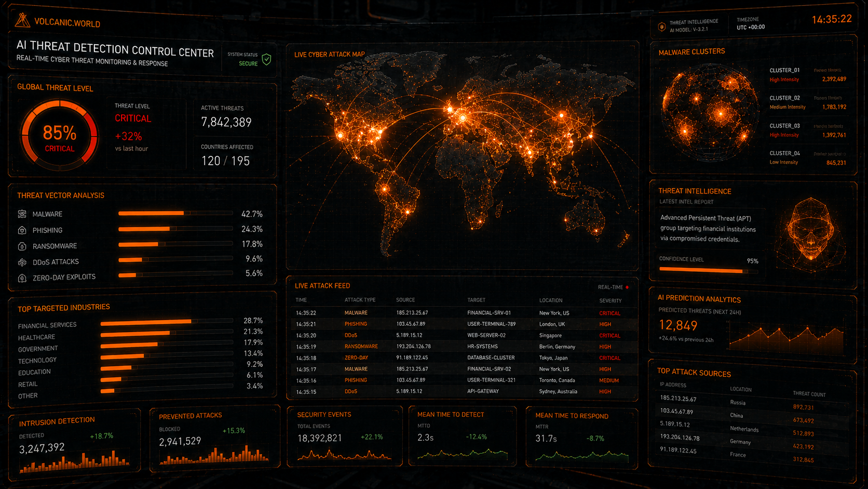Click the Retail industry row
The width and height of the screenshot is (868, 489).
click(x=140, y=380)
